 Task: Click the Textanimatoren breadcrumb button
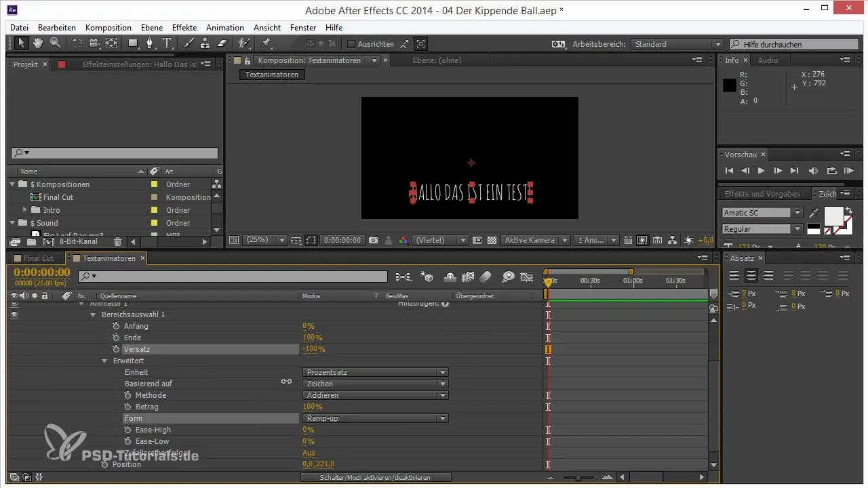272,75
